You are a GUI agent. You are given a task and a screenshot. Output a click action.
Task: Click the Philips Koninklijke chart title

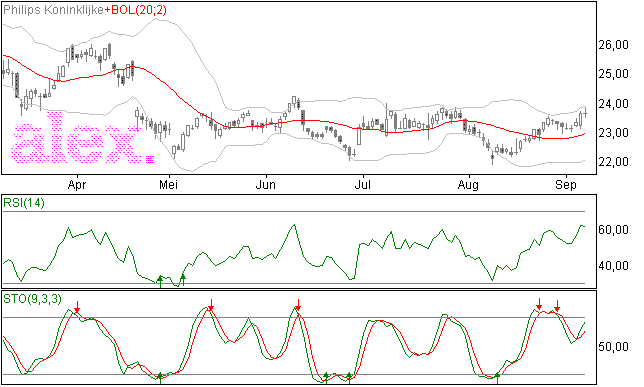pyautogui.click(x=53, y=10)
